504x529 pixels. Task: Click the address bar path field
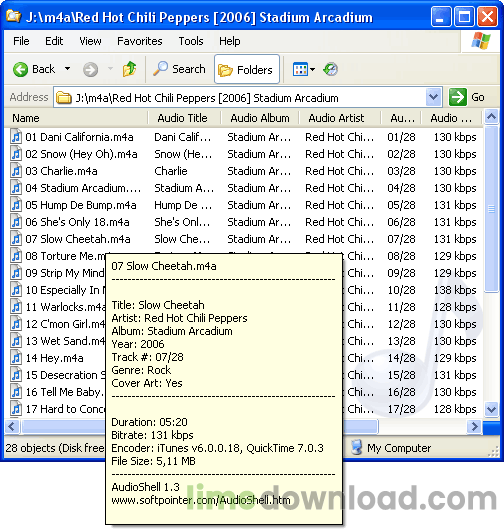247,98
